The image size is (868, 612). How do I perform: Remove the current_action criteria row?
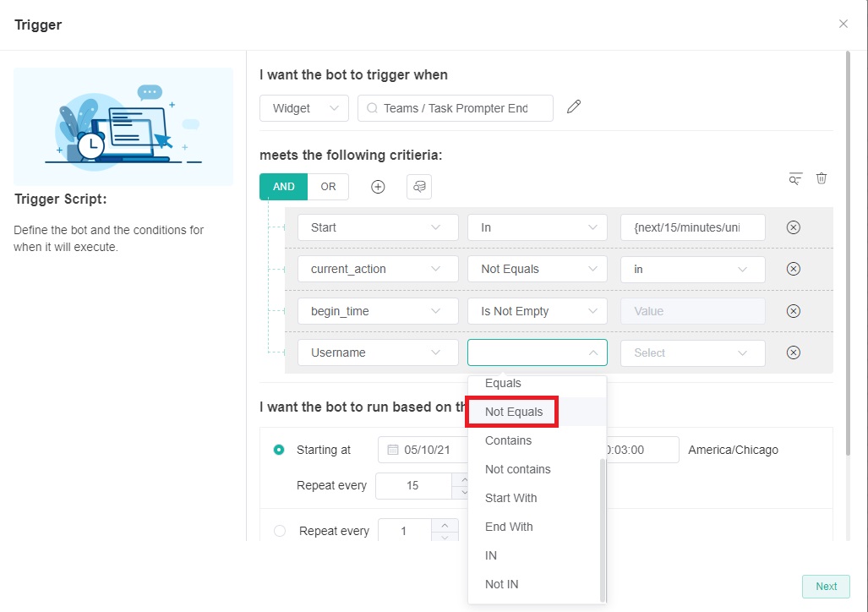[x=793, y=269]
